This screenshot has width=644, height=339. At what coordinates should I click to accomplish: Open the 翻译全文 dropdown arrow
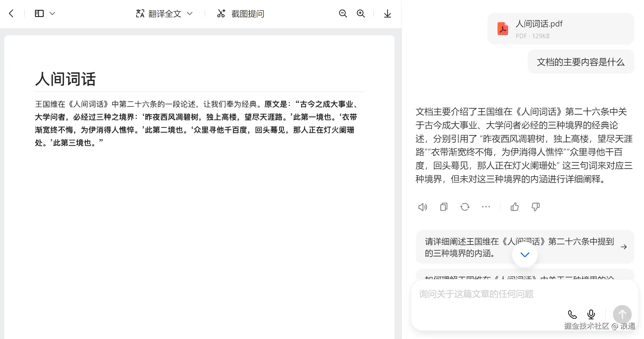(190, 14)
